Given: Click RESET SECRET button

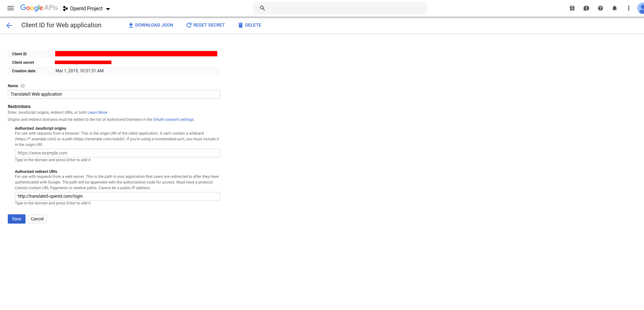Looking at the screenshot, I should (206, 25).
